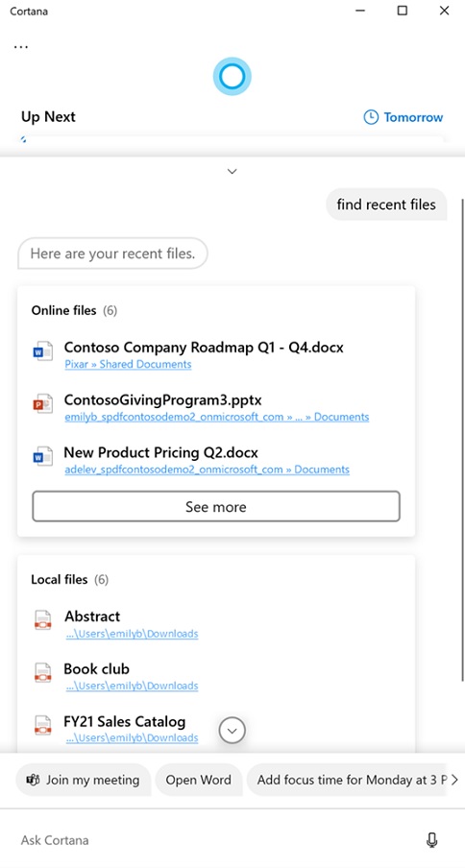
Task: Click the circled down arrow to jump lower
Action: (232, 731)
